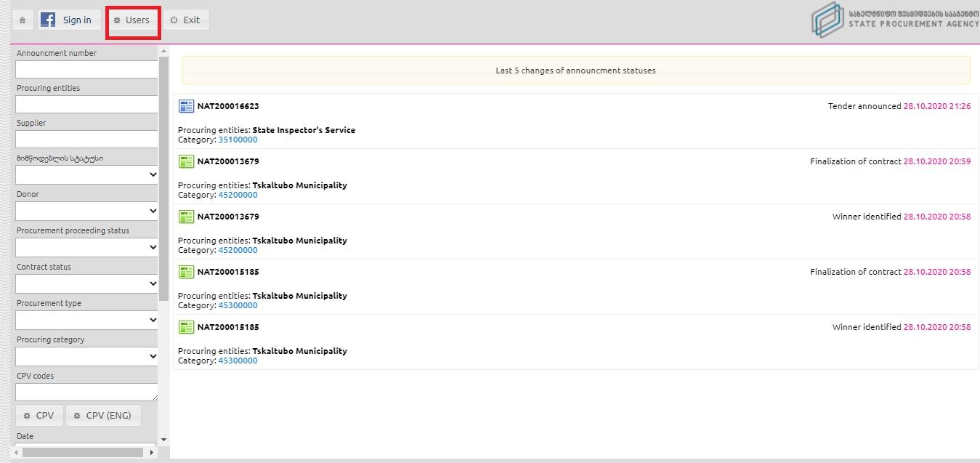Focus the Supplier input field
Screen dimensions: 980x463
(86, 140)
